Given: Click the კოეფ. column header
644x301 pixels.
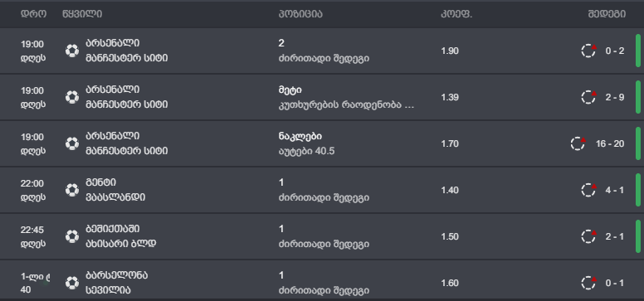Looking at the screenshot, I should click(456, 14).
